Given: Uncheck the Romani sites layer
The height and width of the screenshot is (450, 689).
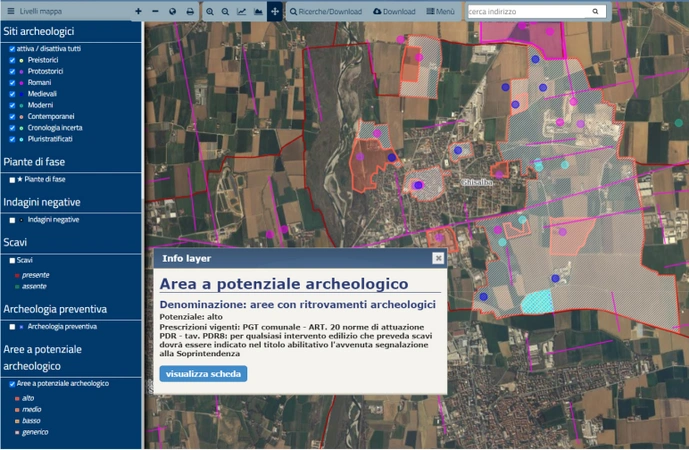Looking at the screenshot, I should (x=12, y=82).
